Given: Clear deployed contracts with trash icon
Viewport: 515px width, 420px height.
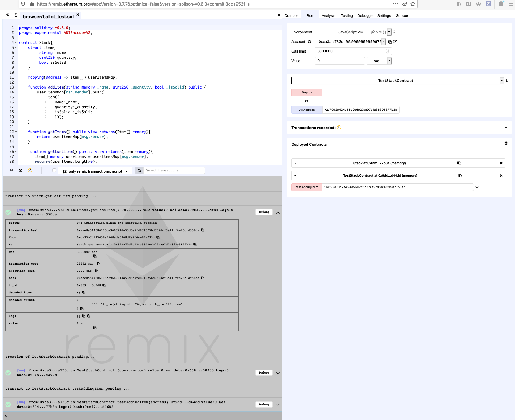Looking at the screenshot, I should tap(506, 143).
